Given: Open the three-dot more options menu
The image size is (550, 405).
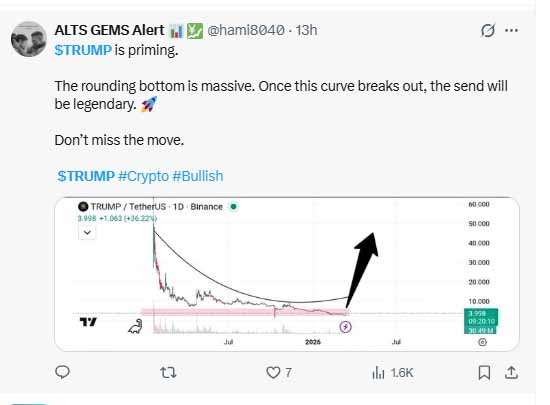Looking at the screenshot, I should click(511, 31).
